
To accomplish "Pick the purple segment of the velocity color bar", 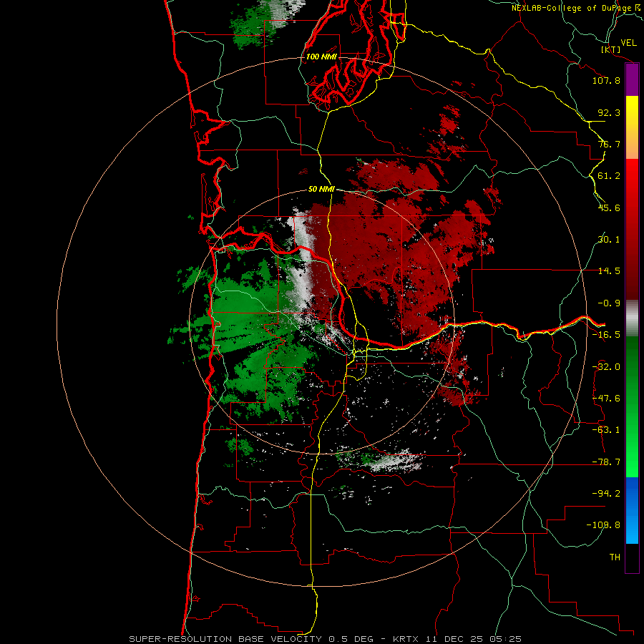I will click(x=632, y=79).
